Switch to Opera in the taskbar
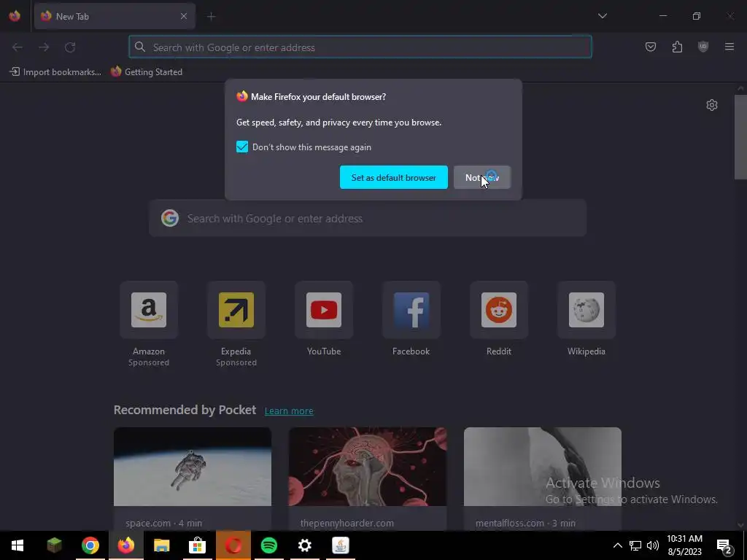 pyautogui.click(x=233, y=545)
